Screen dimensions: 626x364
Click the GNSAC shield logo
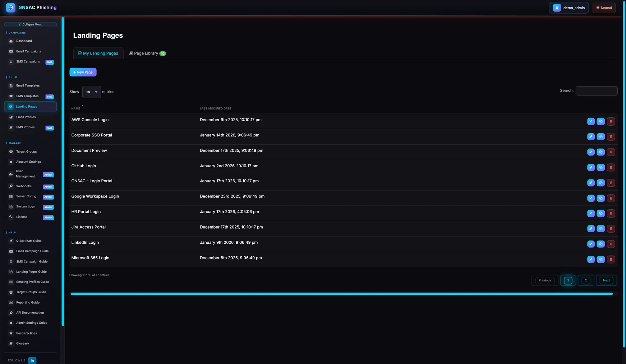point(11,8)
